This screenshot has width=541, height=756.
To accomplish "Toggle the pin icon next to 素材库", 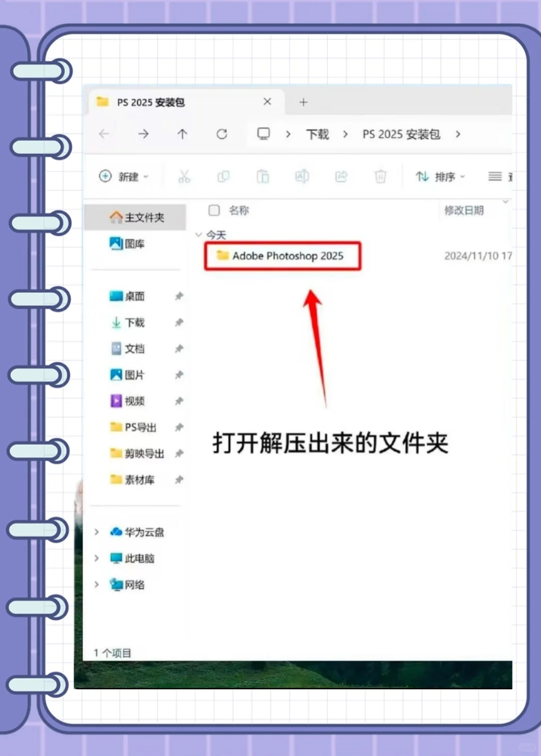I will [x=179, y=480].
